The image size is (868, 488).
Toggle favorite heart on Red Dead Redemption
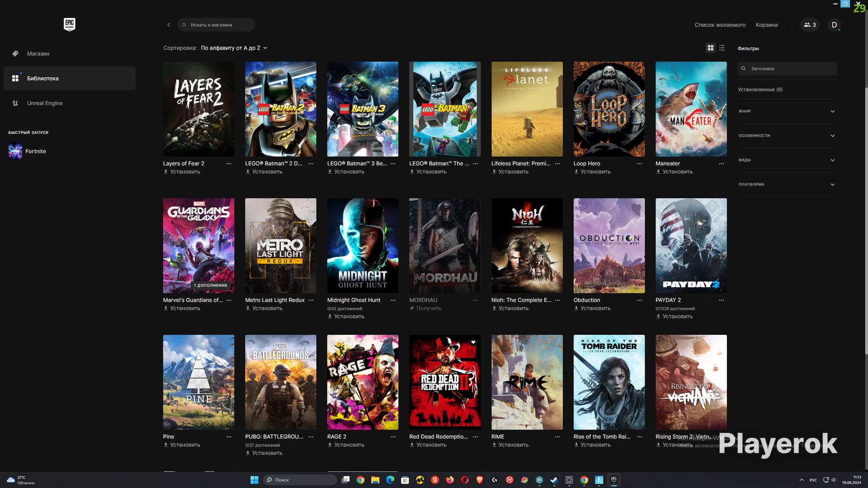coord(473,342)
